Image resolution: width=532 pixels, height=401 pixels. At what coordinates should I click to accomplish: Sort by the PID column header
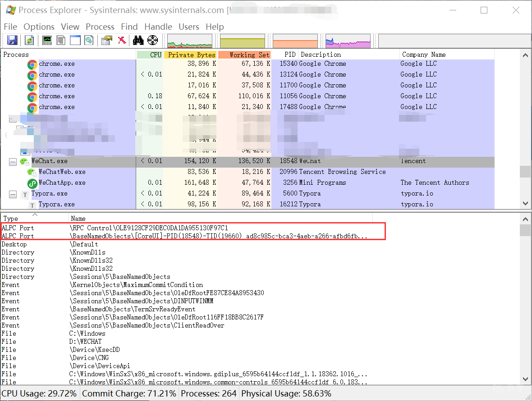point(285,55)
